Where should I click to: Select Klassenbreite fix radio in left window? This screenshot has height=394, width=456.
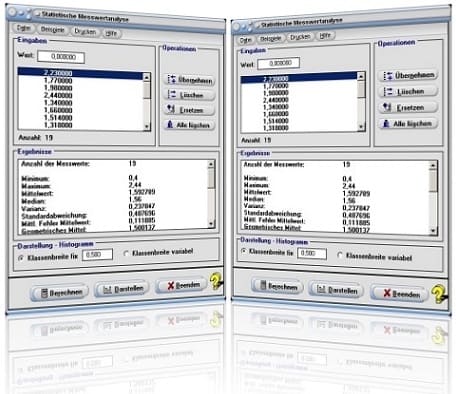click(x=21, y=258)
